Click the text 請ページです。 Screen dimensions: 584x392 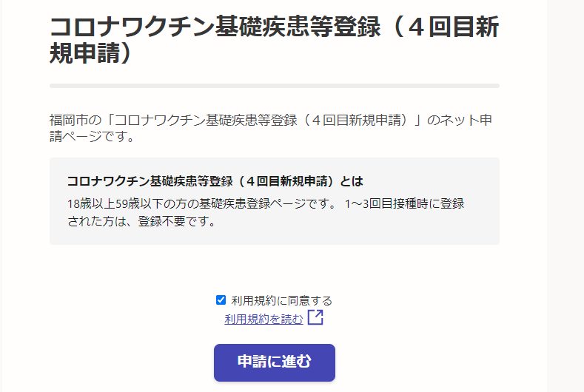(92, 136)
